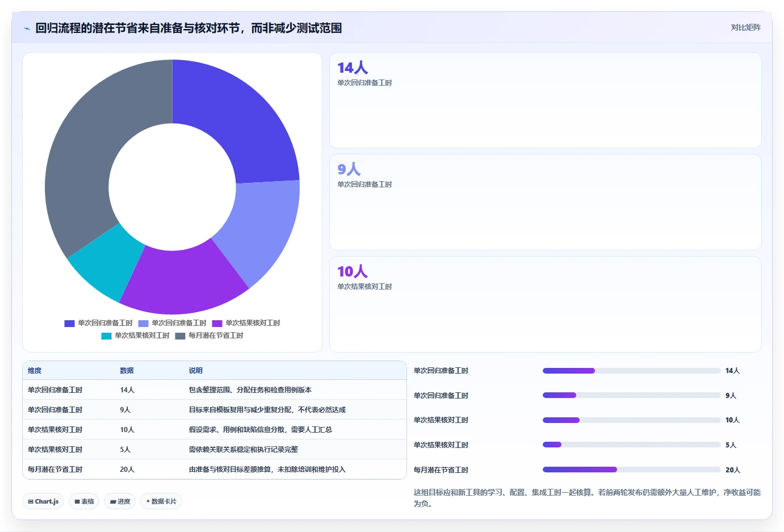Click the progress bar labeled 10人
Screen dimensions: 784x532
click(631, 420)
